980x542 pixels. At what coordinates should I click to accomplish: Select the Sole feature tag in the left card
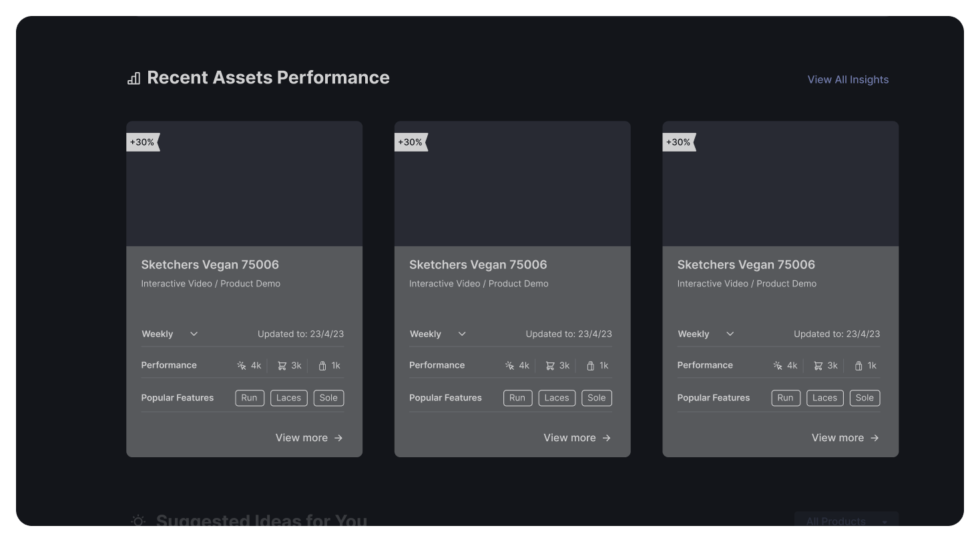tap(329, 398)
